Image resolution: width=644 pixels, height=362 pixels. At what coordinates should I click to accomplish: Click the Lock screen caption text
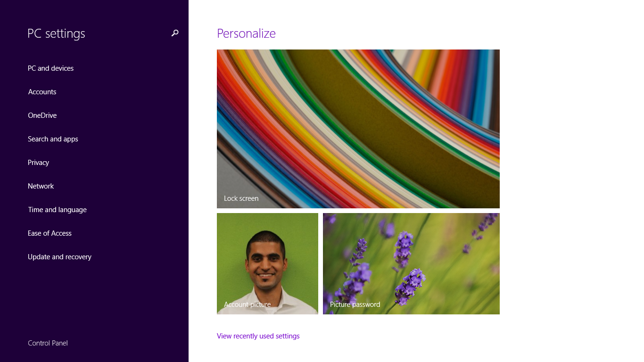[x=241, y=198]
